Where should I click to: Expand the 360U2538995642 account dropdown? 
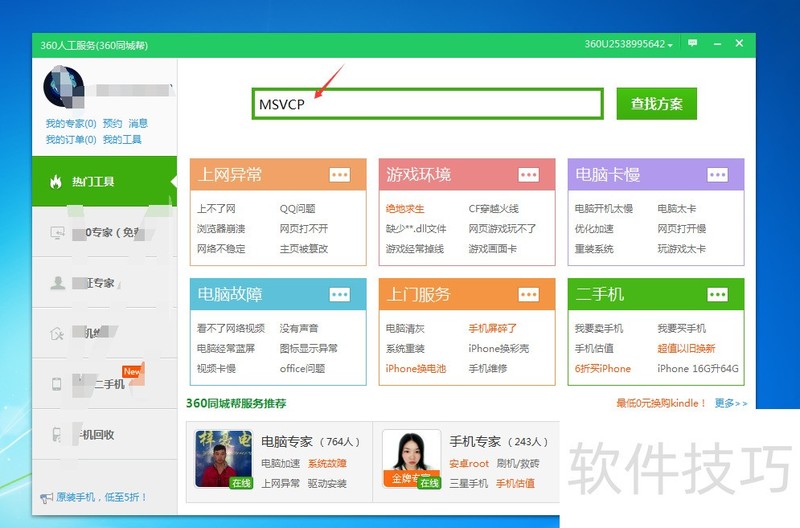629,44
